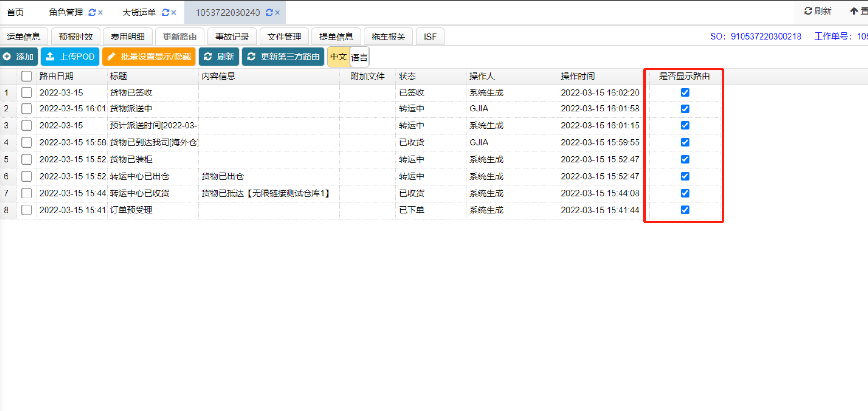Viewport: 868px width, 411px height.
Task: Click the refresh icon on 大货运单 tab
Action: 165,13
